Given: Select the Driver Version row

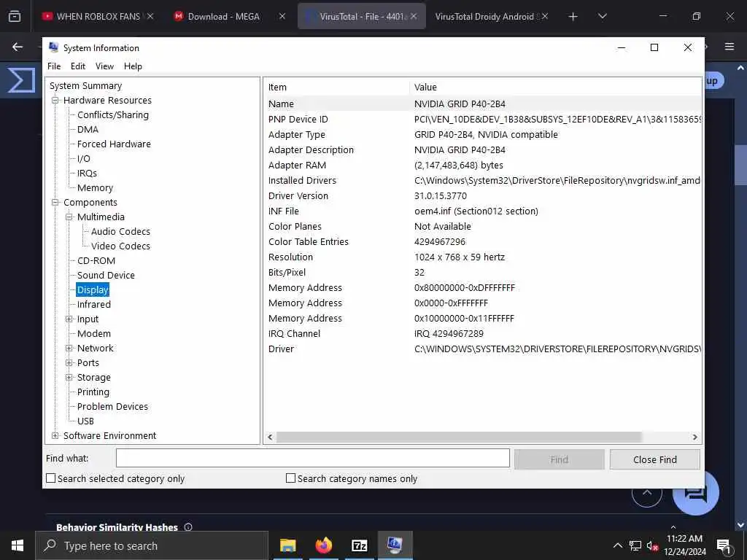Looking at the screenshot, I should tap(483, 195).
